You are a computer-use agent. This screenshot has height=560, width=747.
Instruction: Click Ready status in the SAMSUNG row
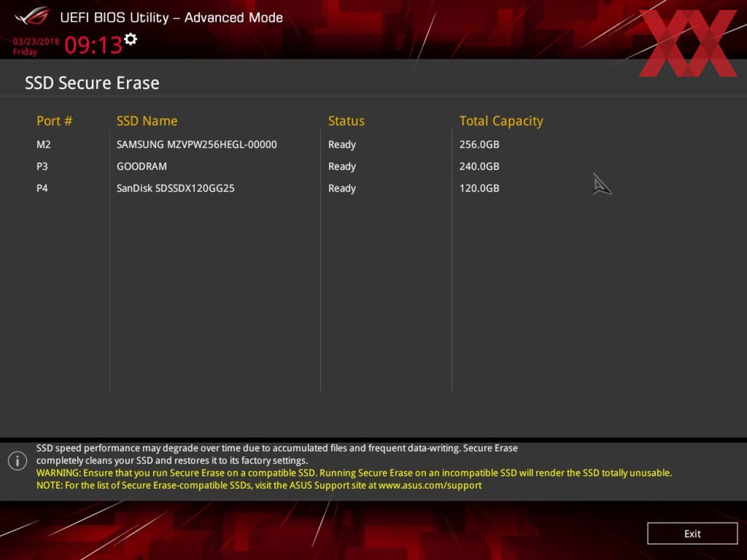tap(342, 145)
